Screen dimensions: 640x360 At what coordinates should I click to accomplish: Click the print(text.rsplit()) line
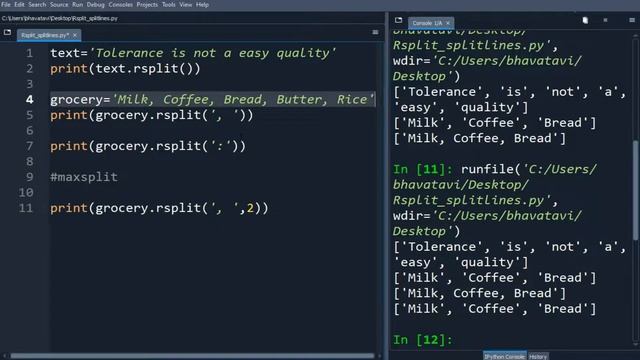coord(125,69)
